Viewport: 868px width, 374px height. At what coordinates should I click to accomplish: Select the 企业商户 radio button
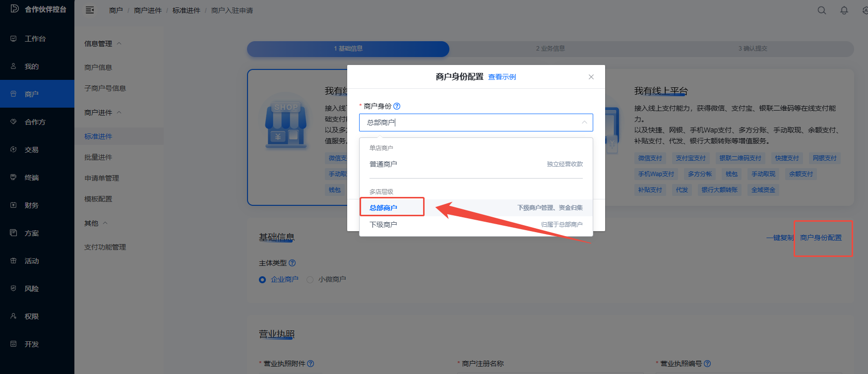coord(262,280)
